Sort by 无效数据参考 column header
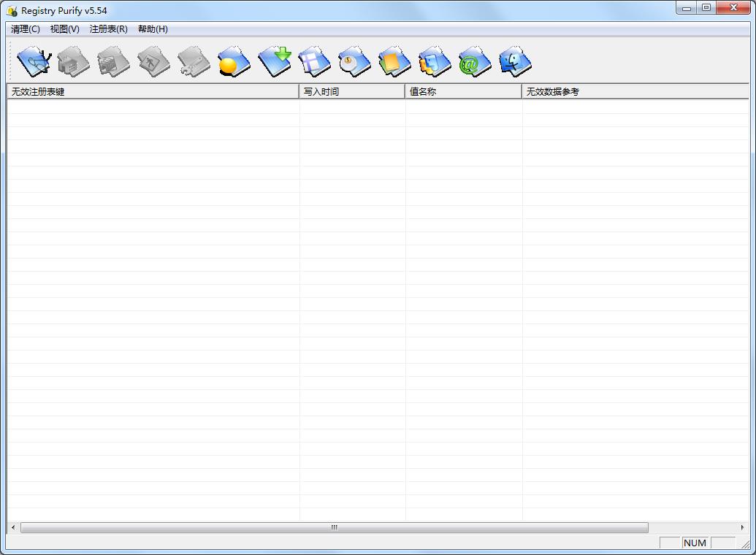The width and height of the screenshot is (756, 555). (635, 91)
